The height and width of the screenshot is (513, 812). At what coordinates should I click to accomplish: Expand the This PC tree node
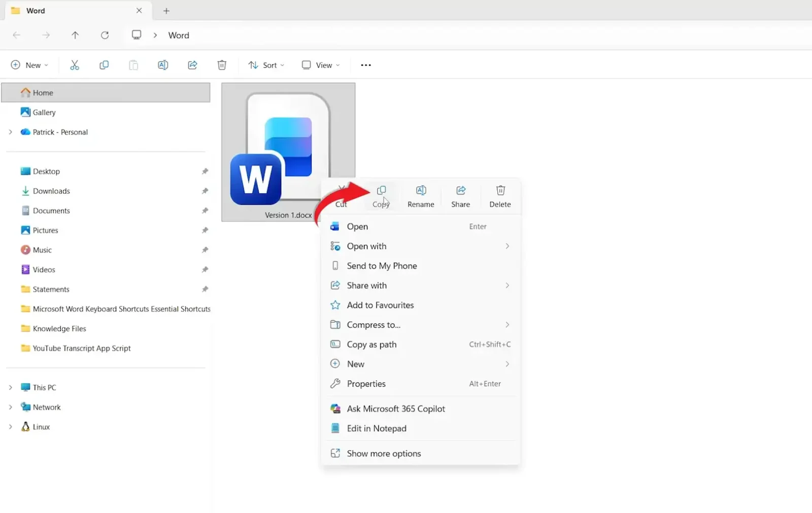(x=11, y=388)
